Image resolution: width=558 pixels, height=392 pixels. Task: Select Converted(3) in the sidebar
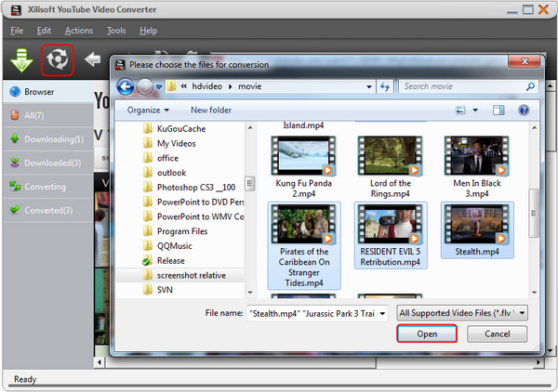[48, 210]
